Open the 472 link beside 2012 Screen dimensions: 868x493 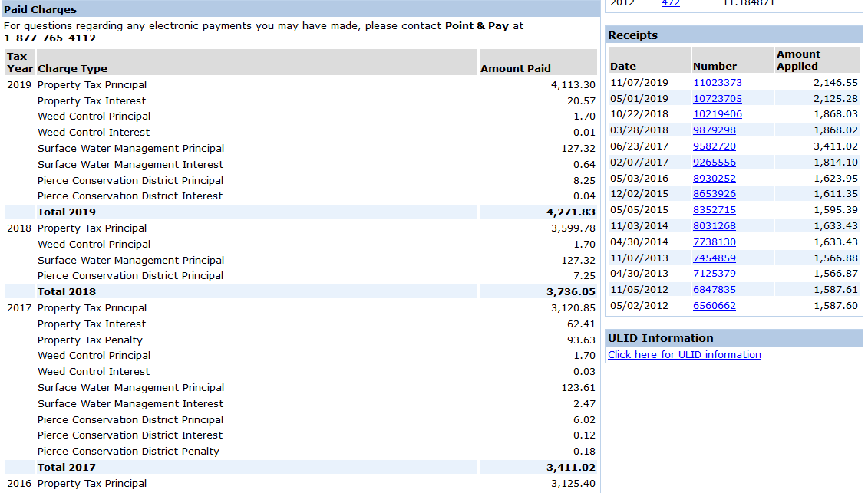coord(670,3)
